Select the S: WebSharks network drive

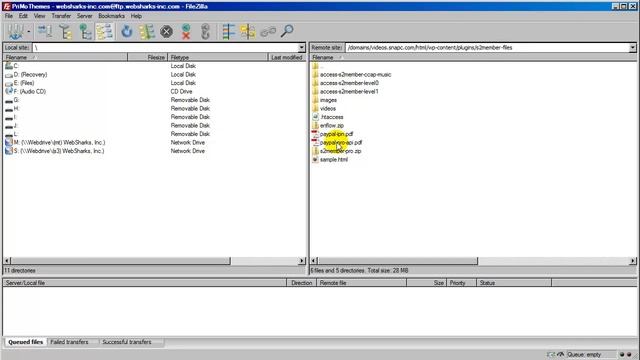click(x=55, y=151)
